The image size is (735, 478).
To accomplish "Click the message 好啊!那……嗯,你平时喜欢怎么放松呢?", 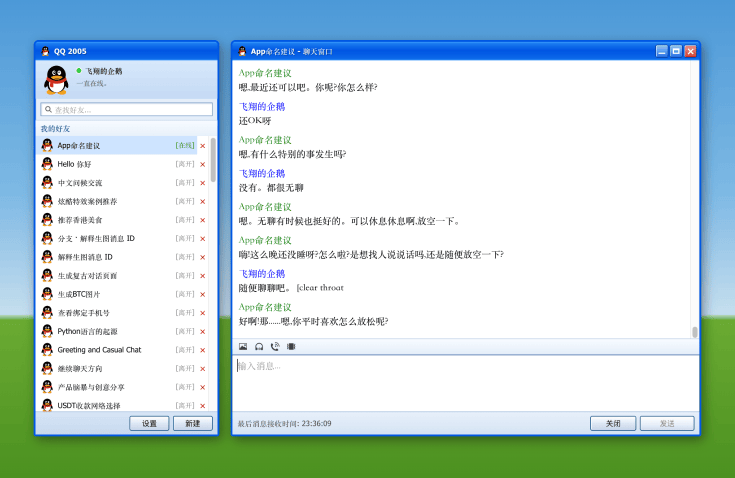I will point(314,321).
